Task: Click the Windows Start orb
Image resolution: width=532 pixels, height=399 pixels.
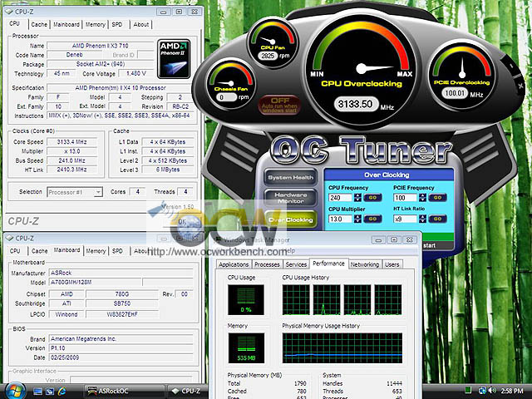Action: (14, 391)
